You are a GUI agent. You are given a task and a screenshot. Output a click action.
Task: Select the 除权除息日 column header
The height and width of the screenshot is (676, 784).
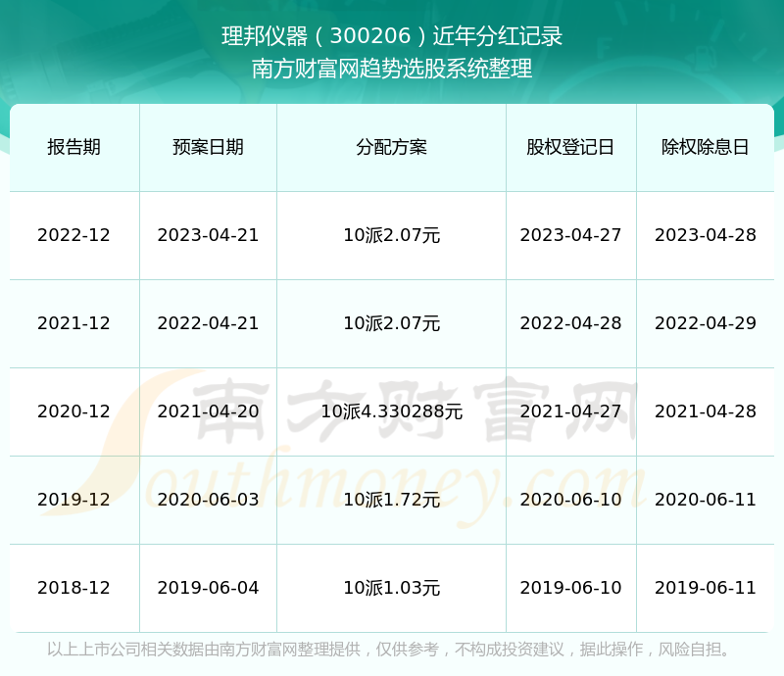(x=705, y=147)
